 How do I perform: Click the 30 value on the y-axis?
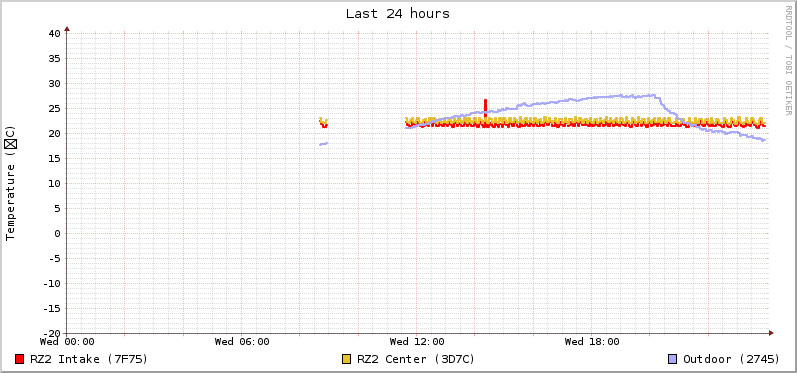tap(55, 83)
